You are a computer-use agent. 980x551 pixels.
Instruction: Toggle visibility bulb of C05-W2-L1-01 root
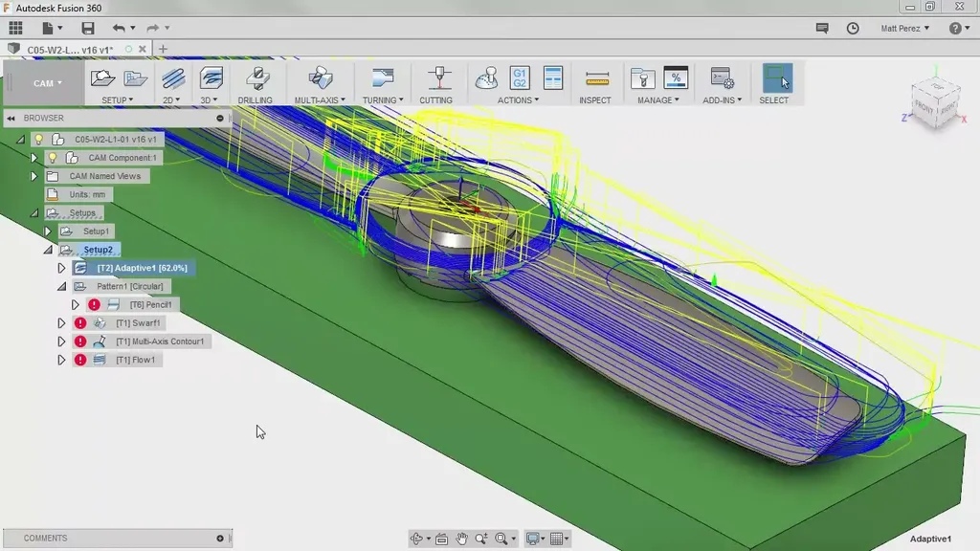[39, 140]
